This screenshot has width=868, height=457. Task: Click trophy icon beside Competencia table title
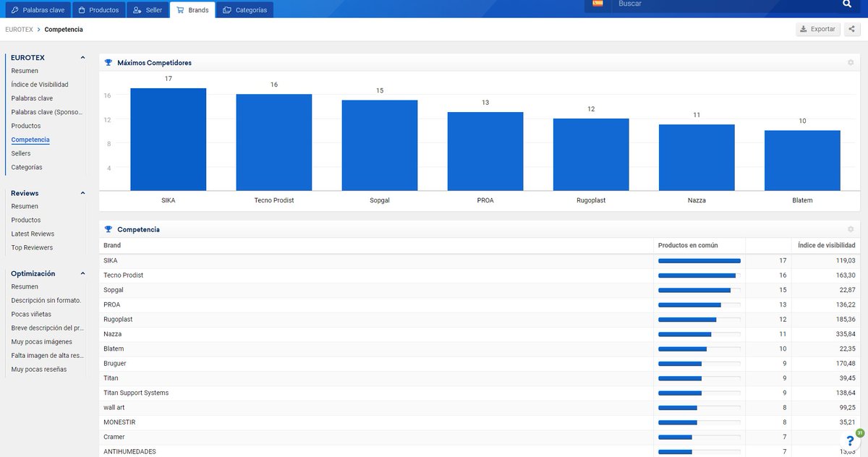tap(109, 229)
